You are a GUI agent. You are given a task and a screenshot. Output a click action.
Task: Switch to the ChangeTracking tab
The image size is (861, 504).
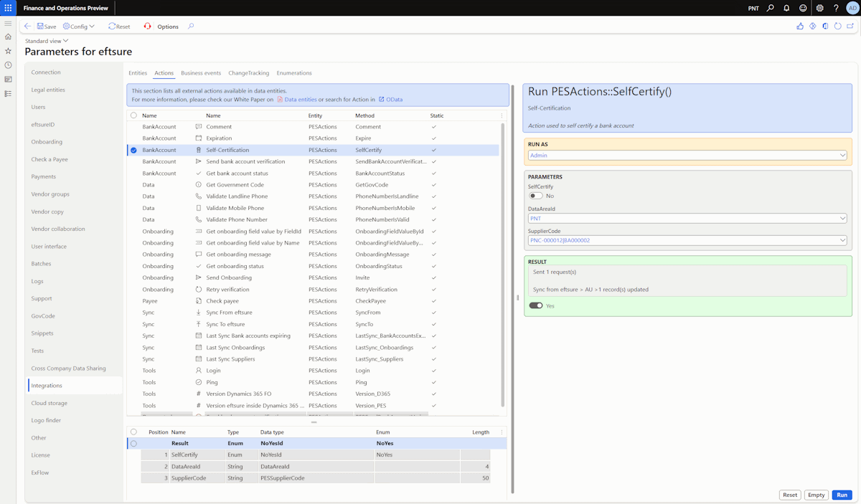(249, 73)
